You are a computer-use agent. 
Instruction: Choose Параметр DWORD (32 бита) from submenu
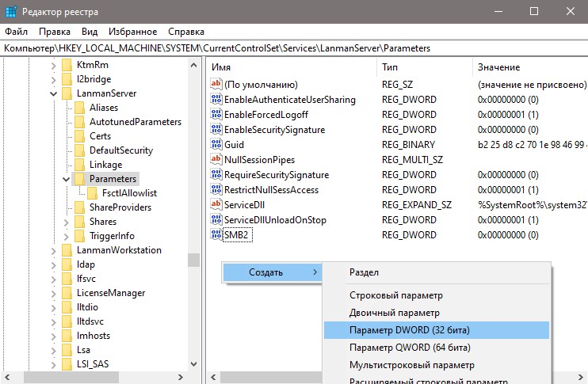click(x=437, y=330)
